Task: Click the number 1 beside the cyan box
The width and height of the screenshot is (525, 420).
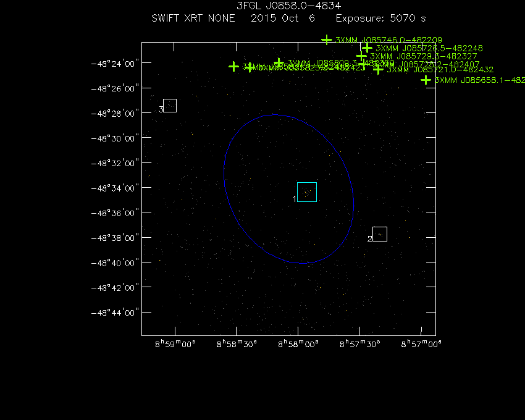Action: 295,199
